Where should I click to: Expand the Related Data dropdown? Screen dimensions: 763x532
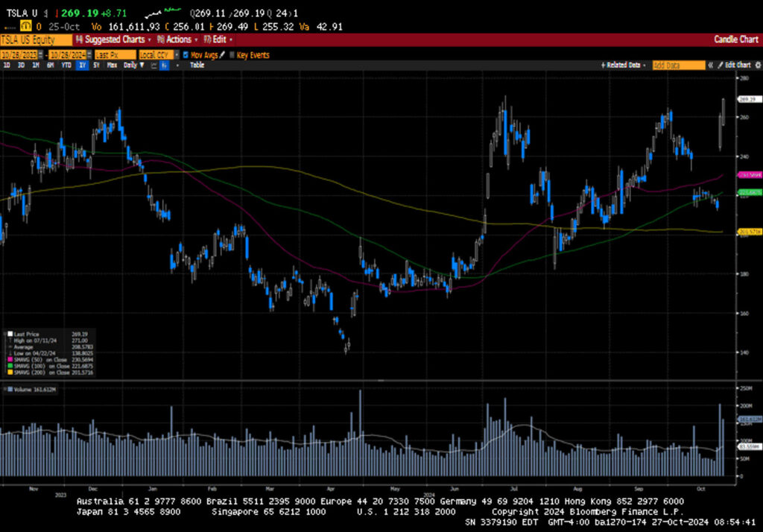pos(624,66)
